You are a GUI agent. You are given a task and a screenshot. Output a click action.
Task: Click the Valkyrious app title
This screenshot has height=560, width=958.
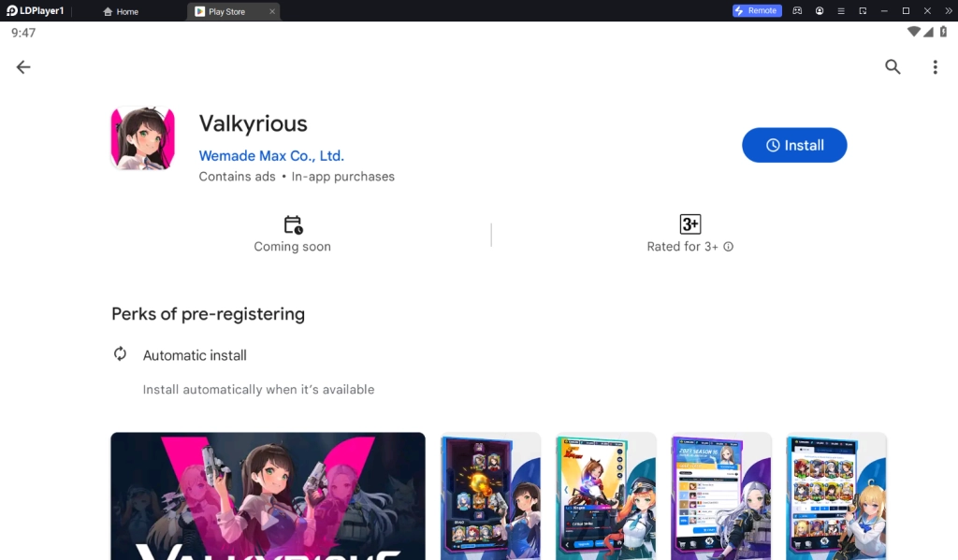point(253,123)
